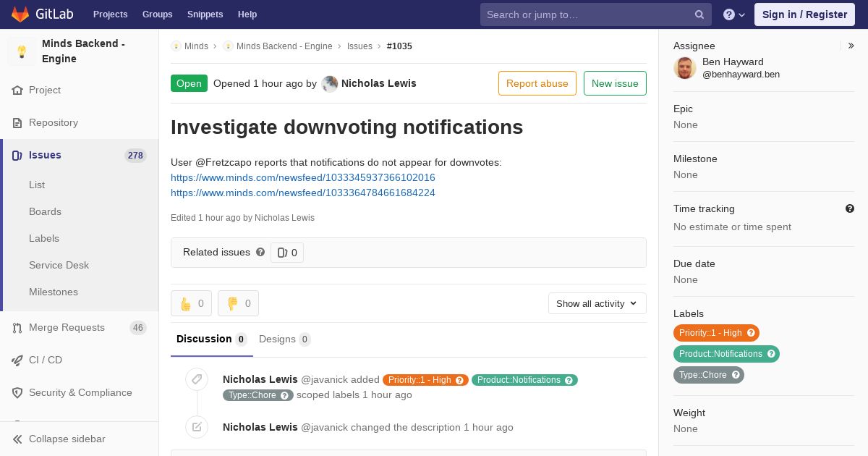Click the Security & Compliance shield icon
The width and height of the screenshot is (868, 456).
(x=17, y=393)
